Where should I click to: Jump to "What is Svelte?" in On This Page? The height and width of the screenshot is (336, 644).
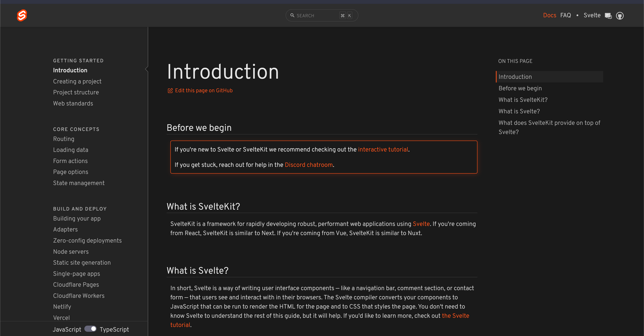519,111
